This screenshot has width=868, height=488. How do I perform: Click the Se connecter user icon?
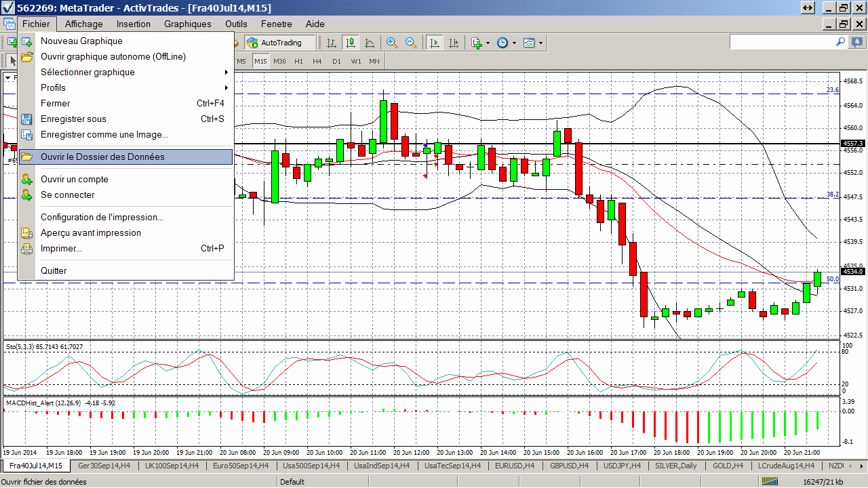click(27, 195)
